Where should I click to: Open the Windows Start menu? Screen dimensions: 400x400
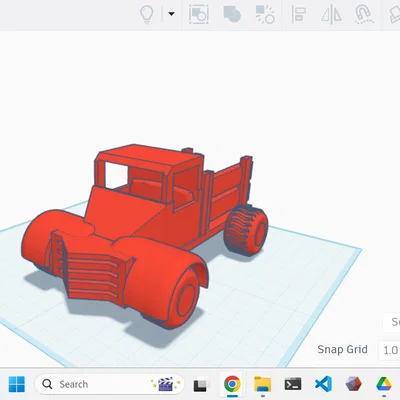[x=17, y=384]
